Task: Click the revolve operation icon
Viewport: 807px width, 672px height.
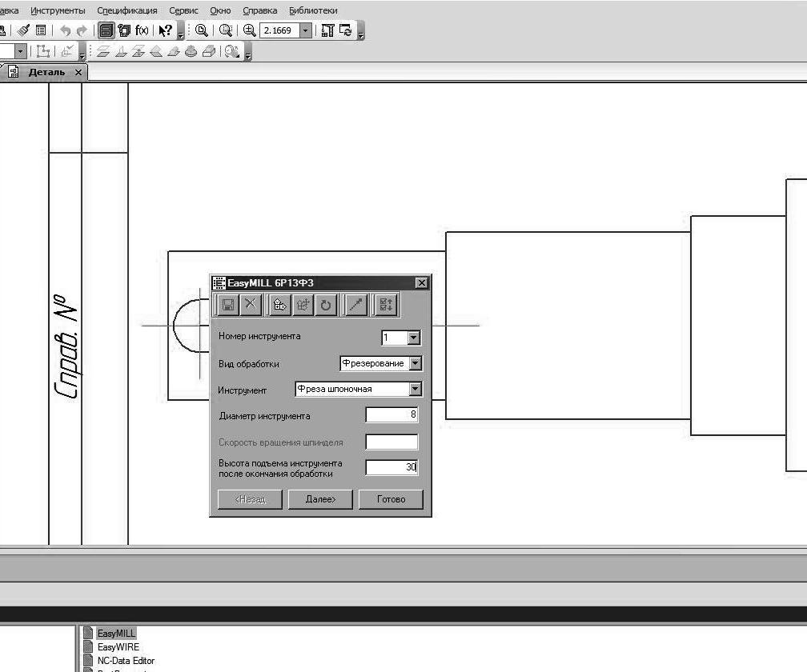Action: (x=191, y=51)
